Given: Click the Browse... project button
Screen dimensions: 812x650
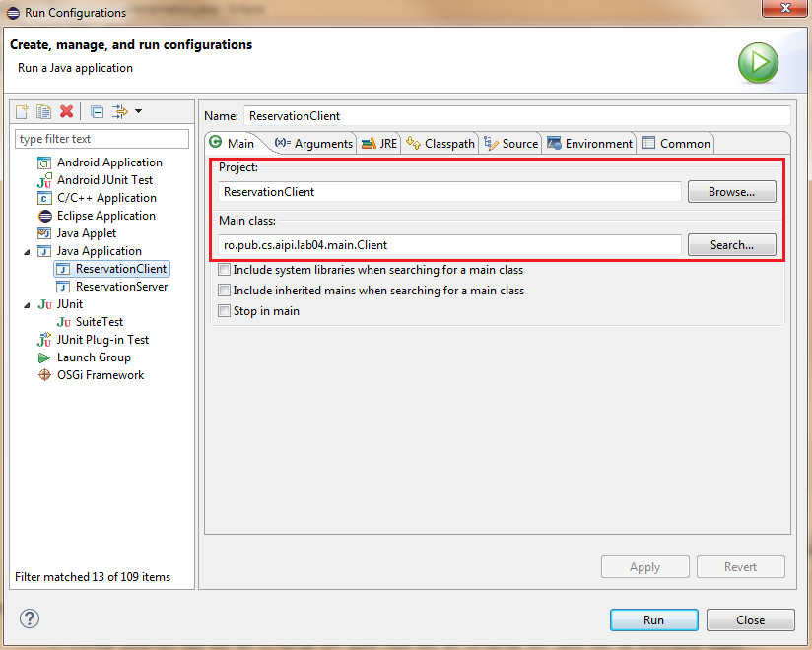Looking at the screenshot, I should (732, 192).
